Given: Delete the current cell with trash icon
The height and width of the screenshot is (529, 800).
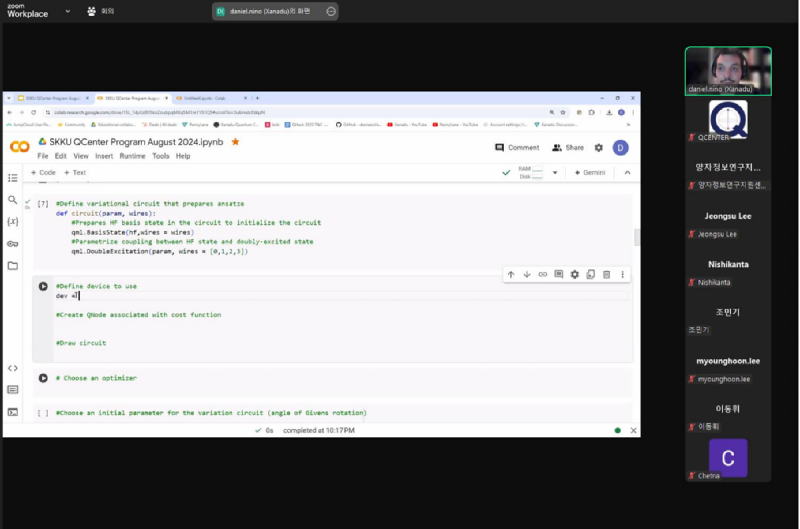Looking at the screenshot, I should point(606,274).
